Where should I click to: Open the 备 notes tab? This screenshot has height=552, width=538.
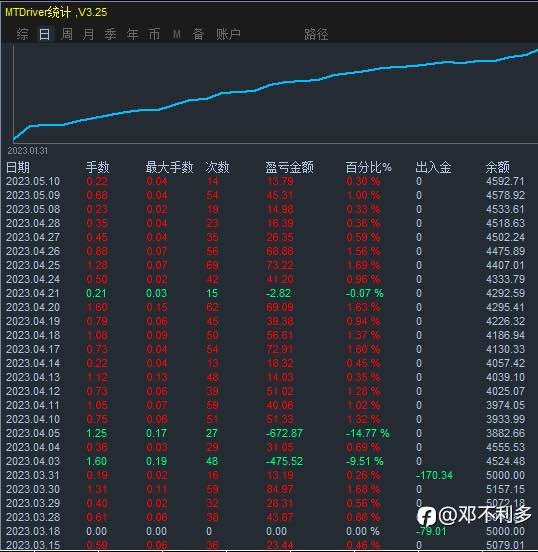(198, 34)
